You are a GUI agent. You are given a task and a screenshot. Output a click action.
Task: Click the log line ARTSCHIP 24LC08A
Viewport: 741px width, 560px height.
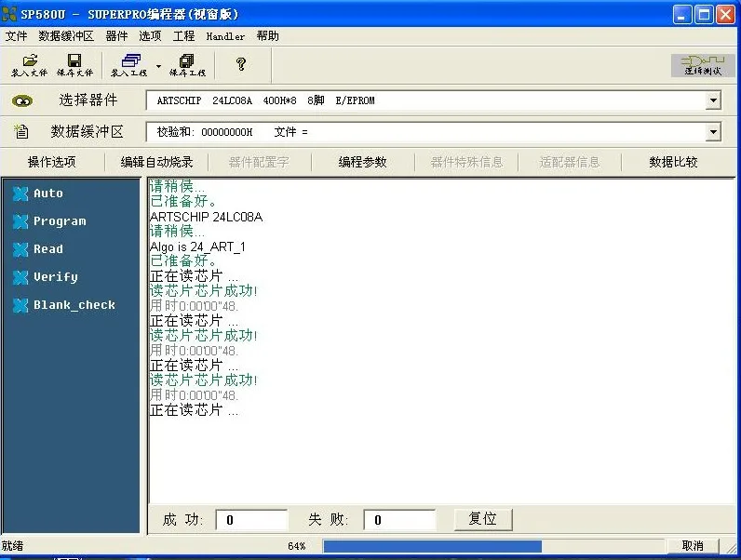[206, 217]
